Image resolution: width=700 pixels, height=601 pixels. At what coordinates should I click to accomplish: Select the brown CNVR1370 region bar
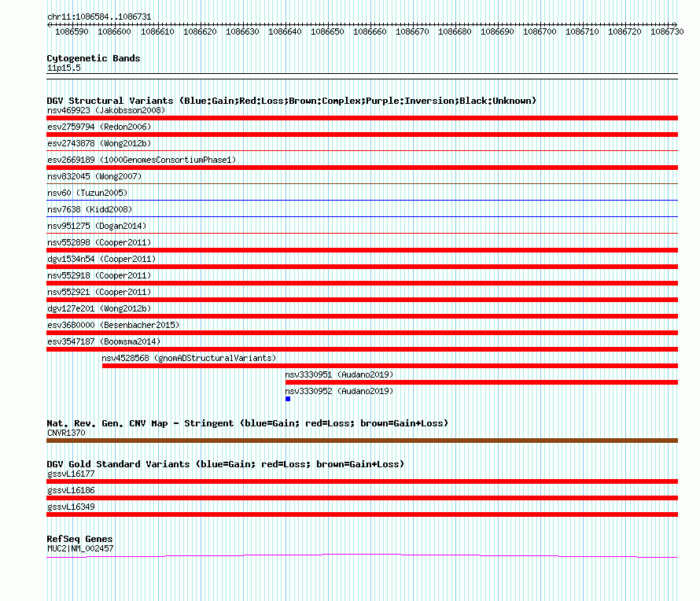click(362, 441)
